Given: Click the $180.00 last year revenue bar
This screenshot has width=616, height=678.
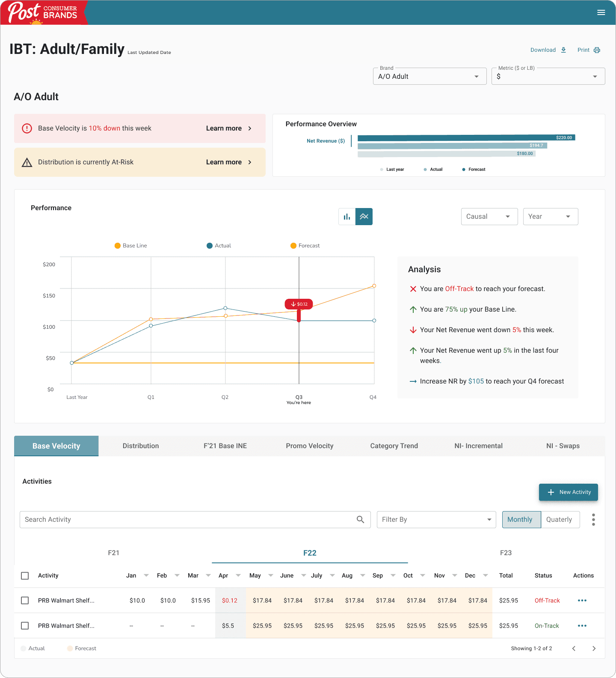Looking at the screenshot, I should [x=447, y=154].
